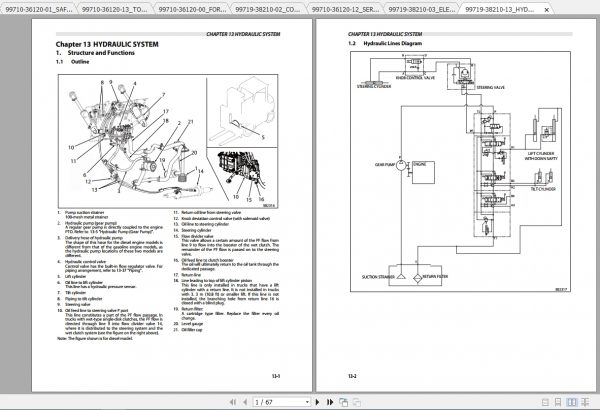Click the LIFT CYLINDER WITH DOWN SAFETY label
The image size is (600, 410).
coord(541,156)
